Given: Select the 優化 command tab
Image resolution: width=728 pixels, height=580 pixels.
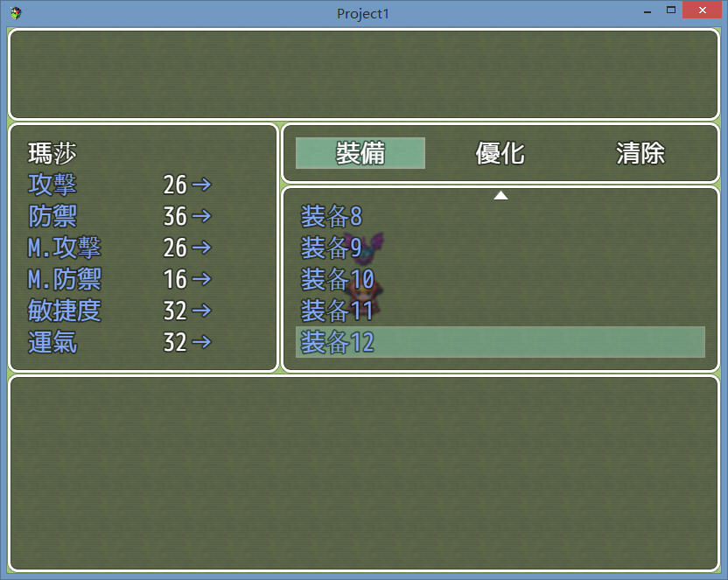Looking at the screenshot, I should [500, 153].
